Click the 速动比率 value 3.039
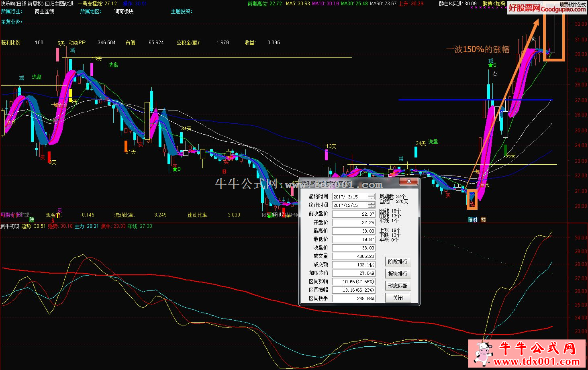Image resolution: width=588 pixels, height=370 pixels. pos(234,215)
